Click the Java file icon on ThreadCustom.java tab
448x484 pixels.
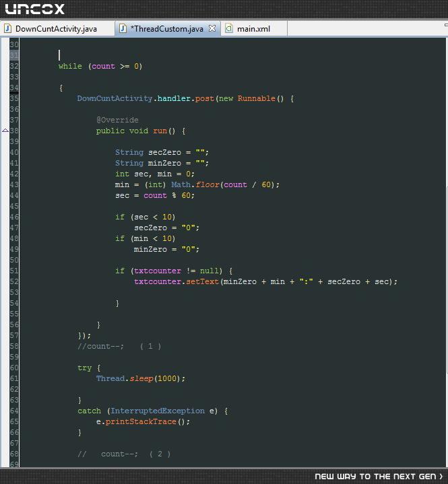pyautogui.click(x=123, y=28)
